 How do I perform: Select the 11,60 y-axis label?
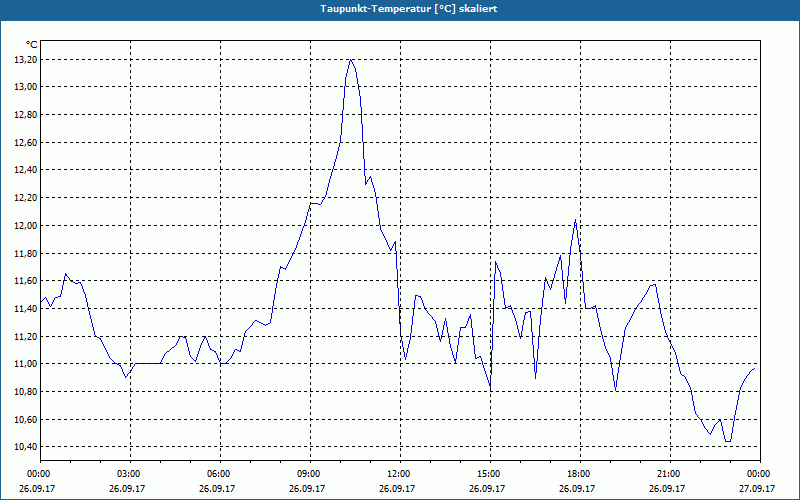click(27, 281)
